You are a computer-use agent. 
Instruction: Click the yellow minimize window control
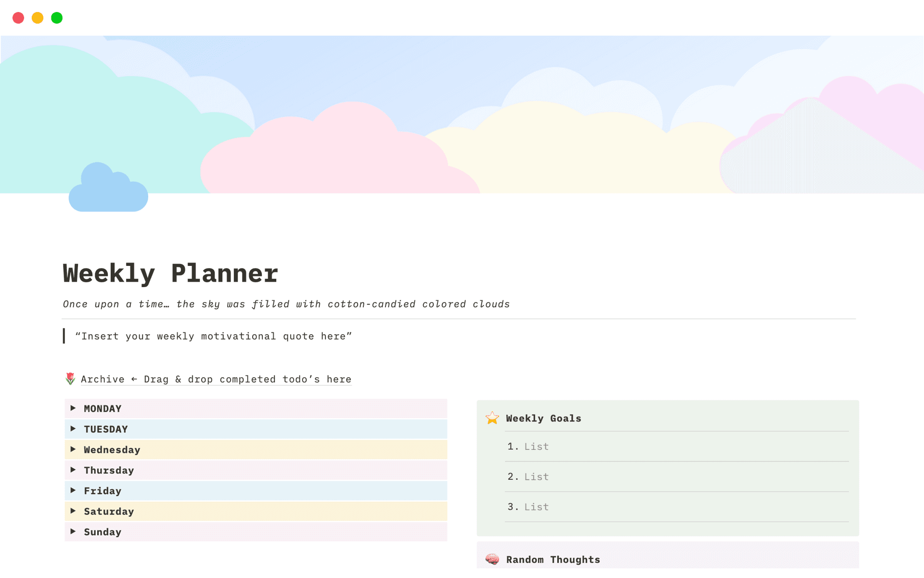(x=38, y=18)
